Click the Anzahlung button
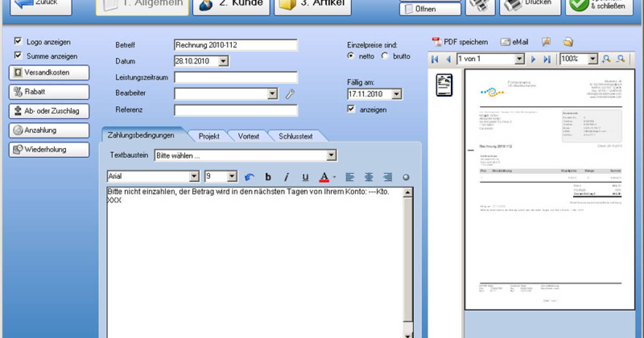 [48, 130]
